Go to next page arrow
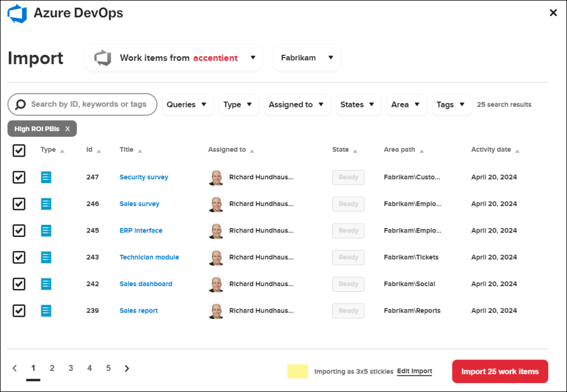This screenshot has width=567, height=392. [127, 368]
